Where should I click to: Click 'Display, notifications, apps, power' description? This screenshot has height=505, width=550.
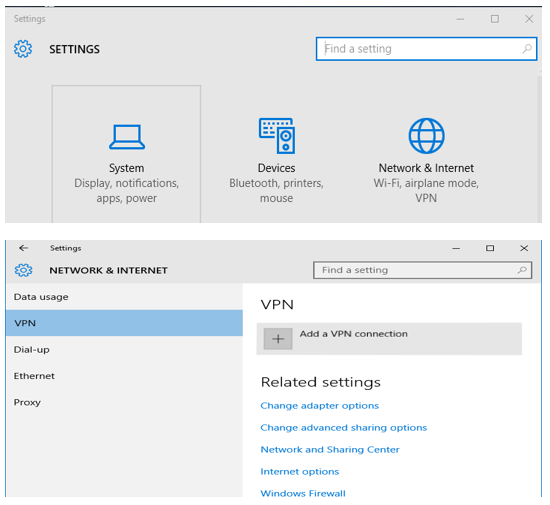(x=127, y=191)
